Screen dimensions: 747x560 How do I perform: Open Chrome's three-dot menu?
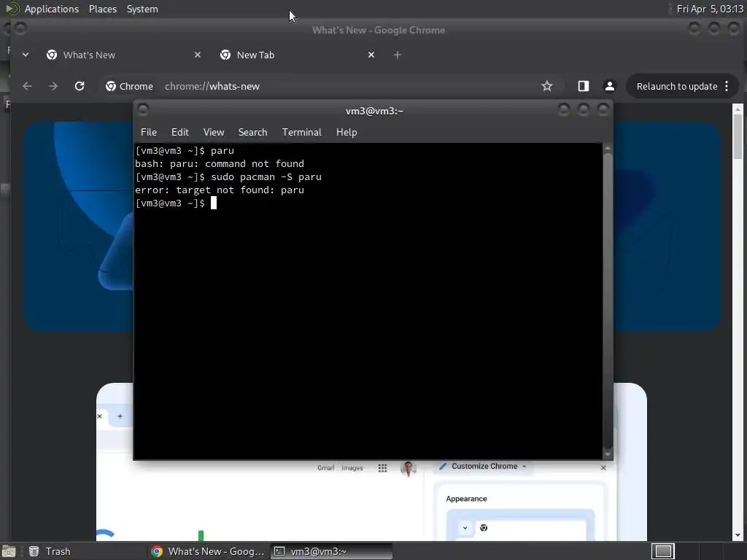coord(727,86)
